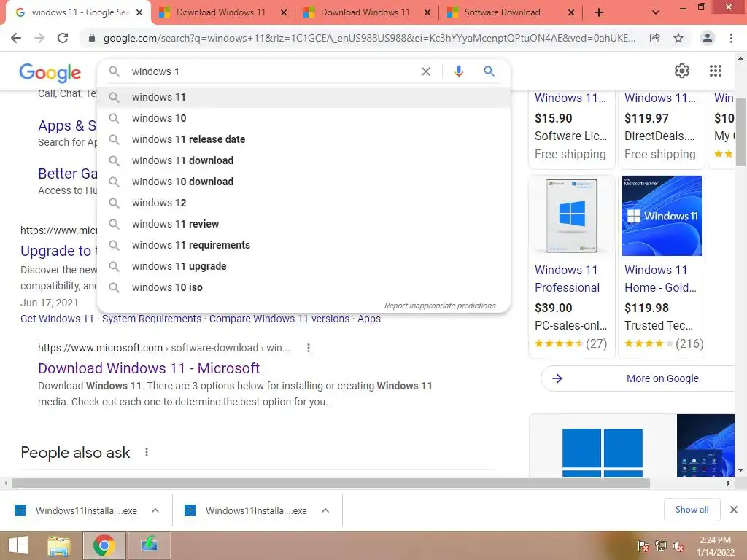
Task: Reload the current page
Action: click(x=63, y=38)
